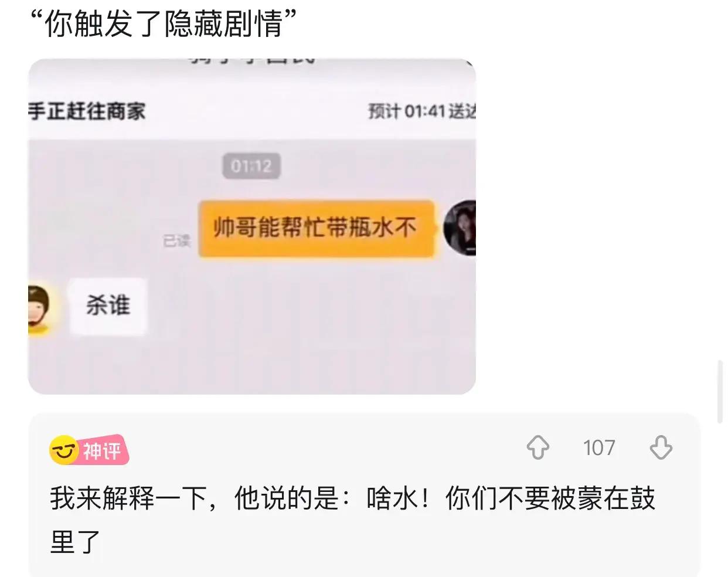Open the comment text starting 我来解释一下
This screenshot has width=728, height=577.
click(x=352, y=520)
